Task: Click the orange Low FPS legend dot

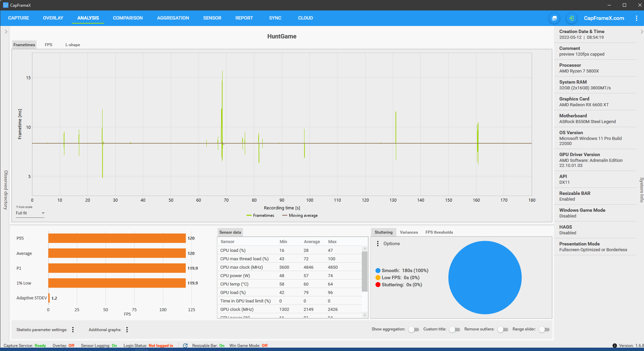Action: [378, 277]
